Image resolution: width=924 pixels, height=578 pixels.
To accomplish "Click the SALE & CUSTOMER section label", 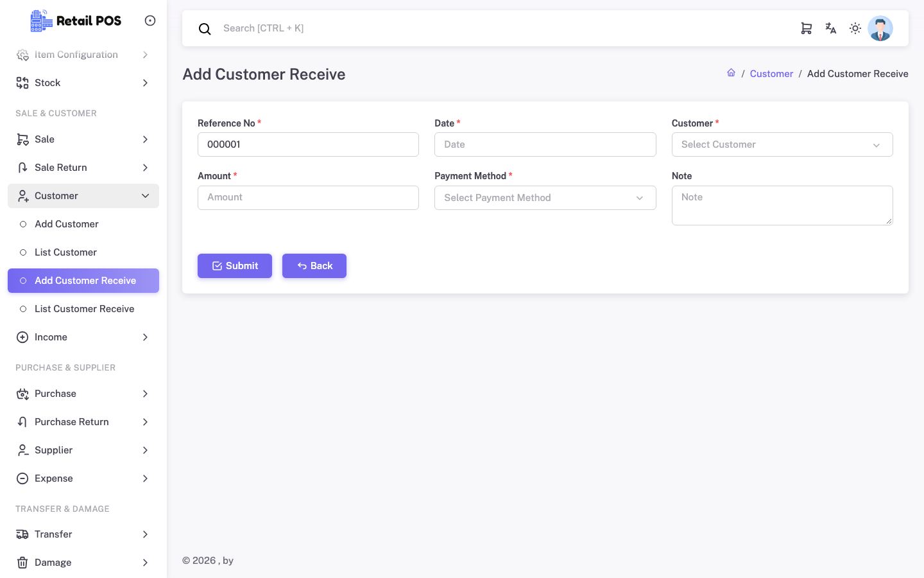I will point(56,114).
